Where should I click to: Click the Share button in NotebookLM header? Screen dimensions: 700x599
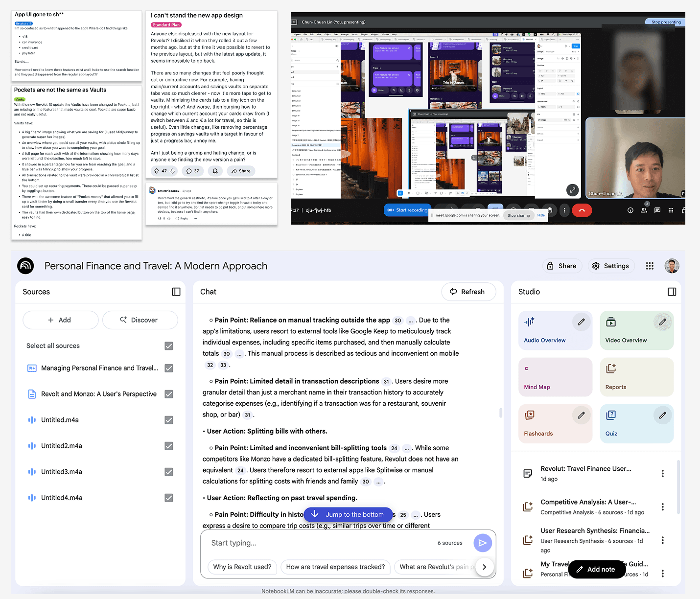click(x=562, y=266)
